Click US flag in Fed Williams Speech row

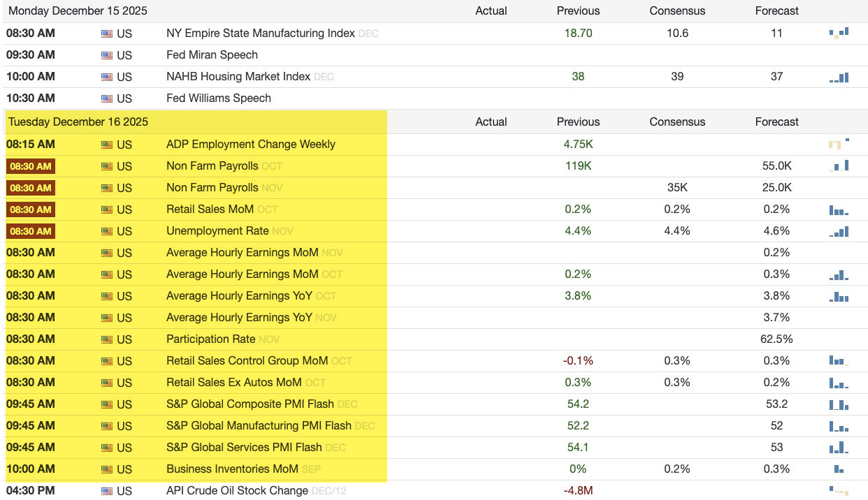pos(107,98)
